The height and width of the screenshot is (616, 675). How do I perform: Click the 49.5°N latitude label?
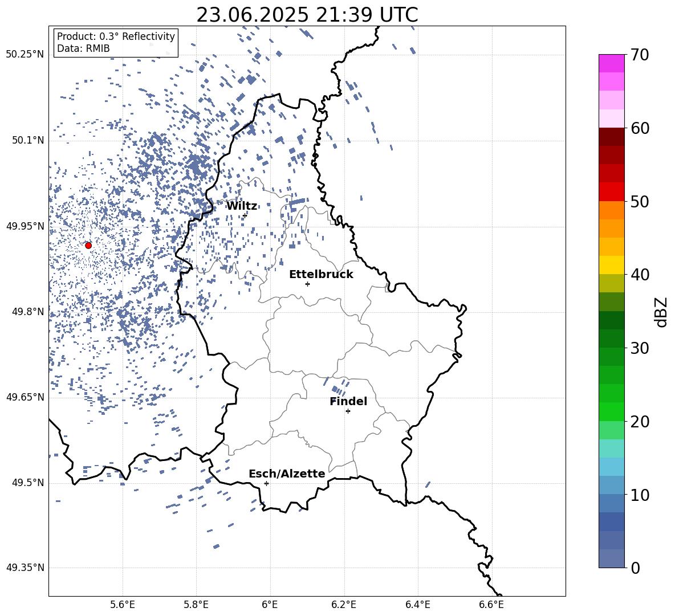coord(27,483)
